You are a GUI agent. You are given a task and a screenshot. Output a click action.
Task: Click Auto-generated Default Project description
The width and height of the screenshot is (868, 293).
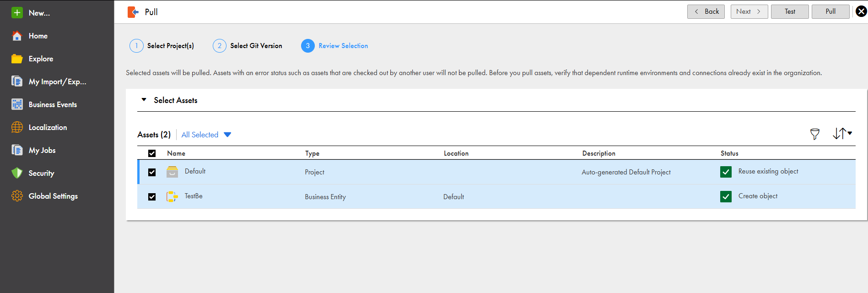click(x=626, y=172)
